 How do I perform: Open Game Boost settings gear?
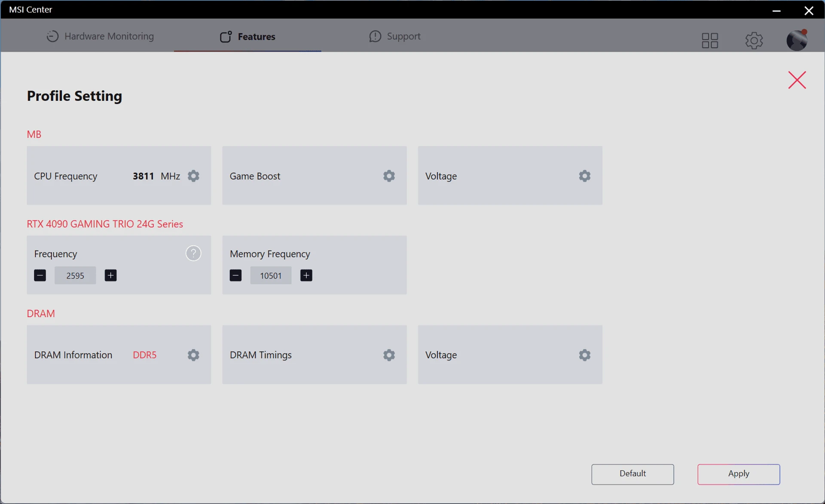(389, 176)
